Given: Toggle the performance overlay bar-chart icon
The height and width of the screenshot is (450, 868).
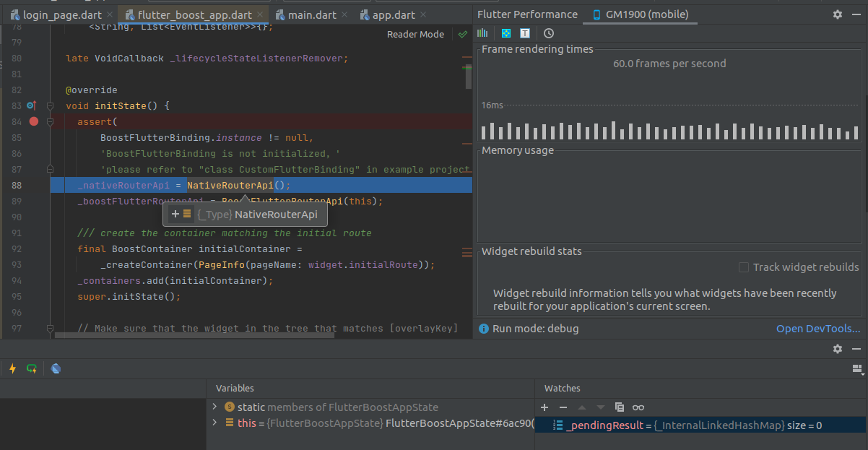Looking at the screenshot, I should point(482,33).
